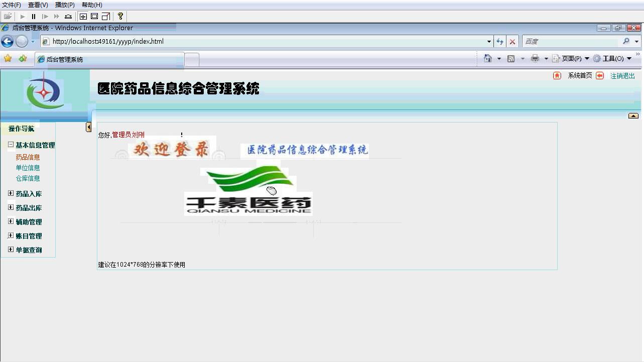Click the RSS feeds icon
Screen dimensions: 644x362
coord(511,59)
